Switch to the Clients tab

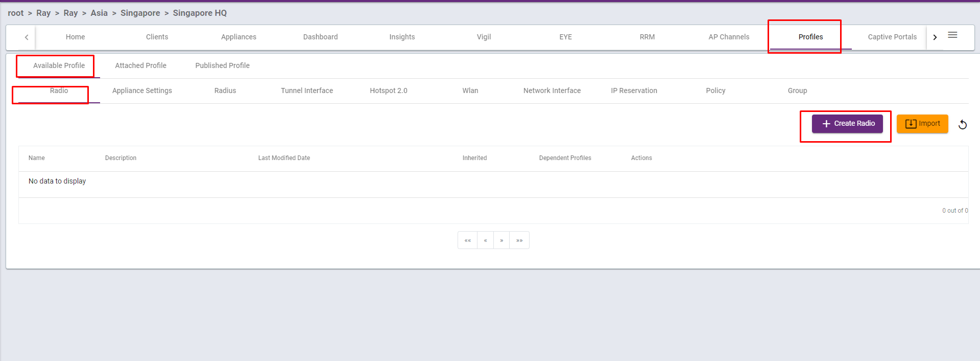157,37
